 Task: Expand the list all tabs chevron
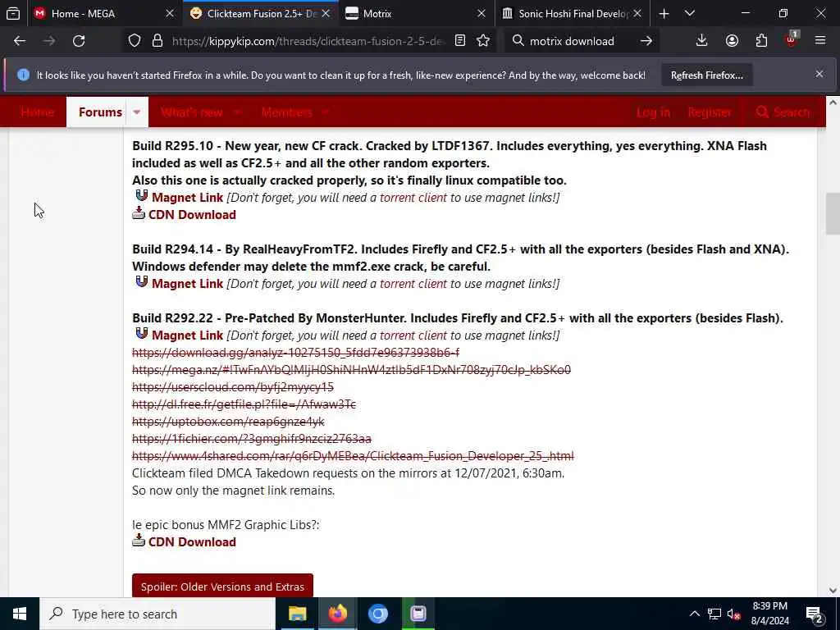click(690, 13)
